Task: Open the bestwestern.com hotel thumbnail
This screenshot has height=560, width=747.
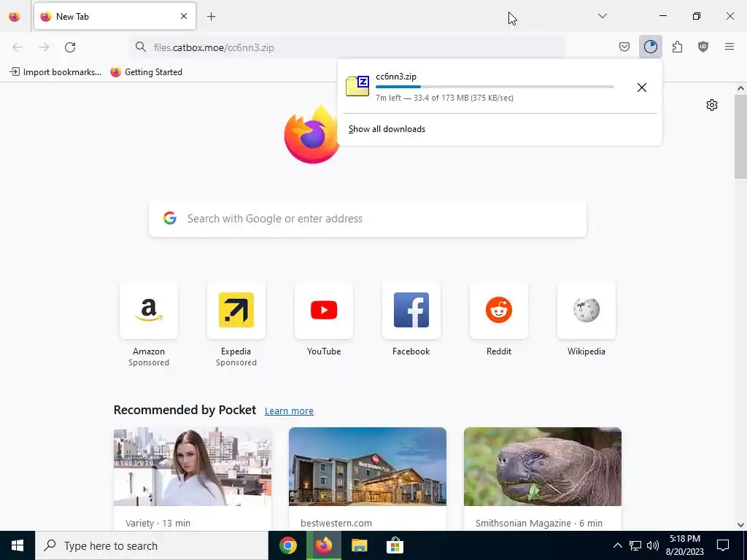Action: pos(368,467)
